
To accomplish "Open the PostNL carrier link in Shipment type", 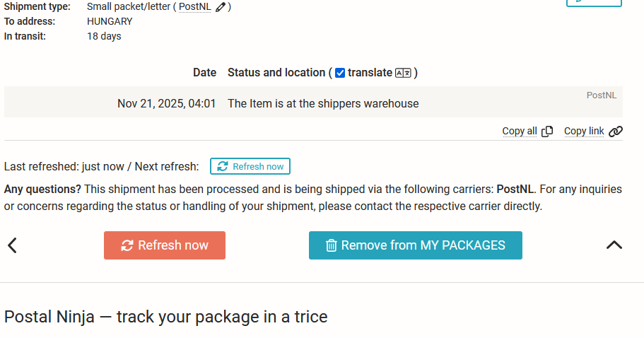I will point(195,7).
